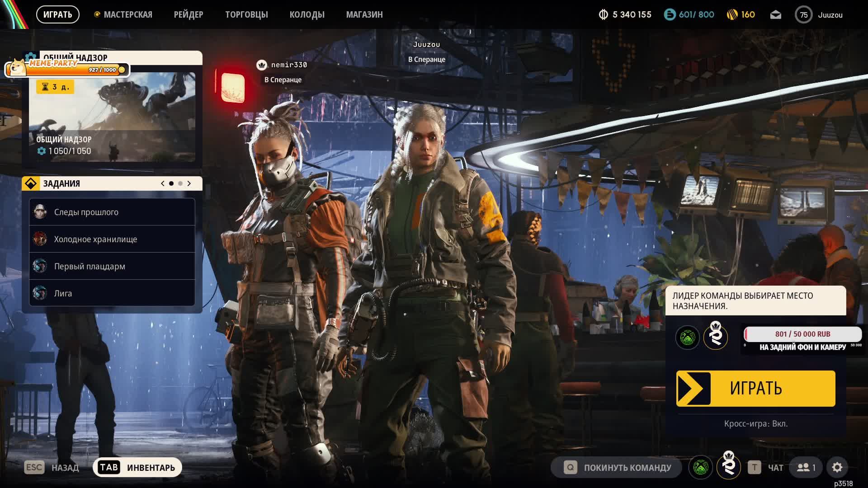The image size is (868, 488).
Task: Click nemir330 party leader crown icon
Action: (261, 65)
